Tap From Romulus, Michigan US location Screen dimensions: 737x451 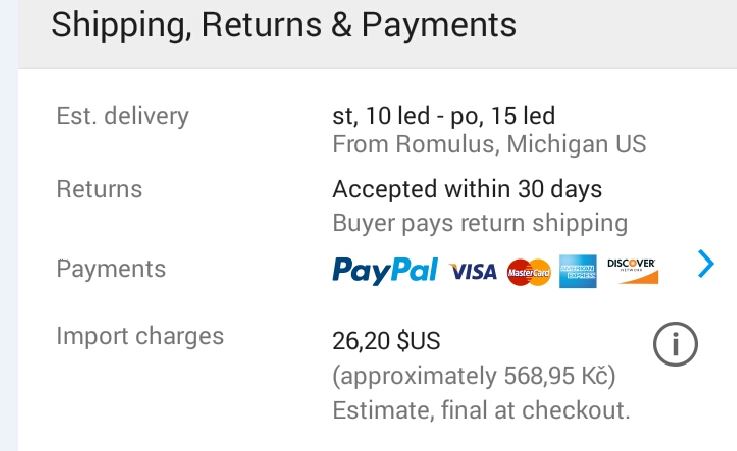(489, 144)
